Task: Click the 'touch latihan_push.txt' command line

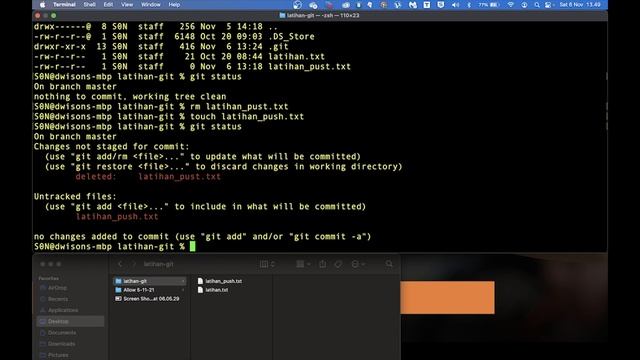Action: [x=247, y=117]
